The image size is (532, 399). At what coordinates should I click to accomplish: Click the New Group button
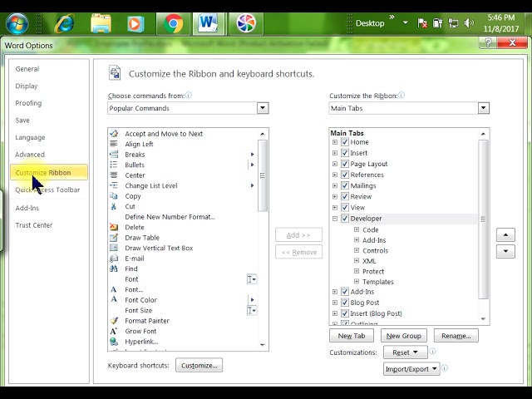[404, 336]
